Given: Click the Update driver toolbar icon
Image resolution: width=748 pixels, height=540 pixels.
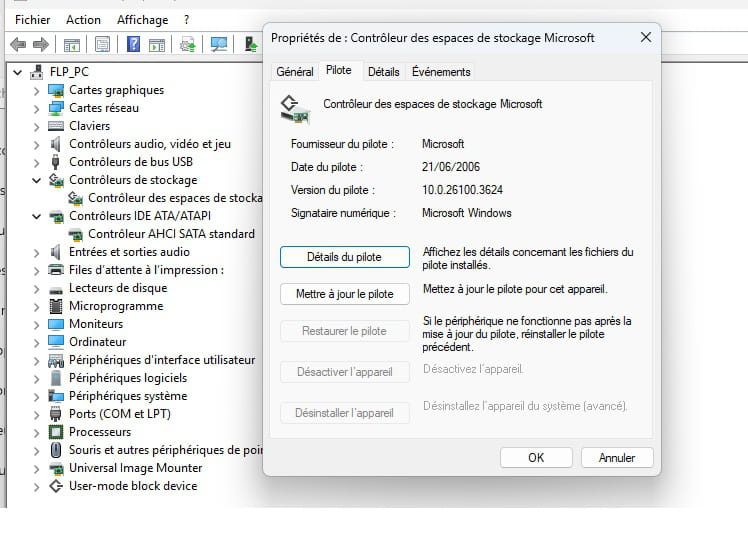Looking at the screenshot, I should (187, 45).
